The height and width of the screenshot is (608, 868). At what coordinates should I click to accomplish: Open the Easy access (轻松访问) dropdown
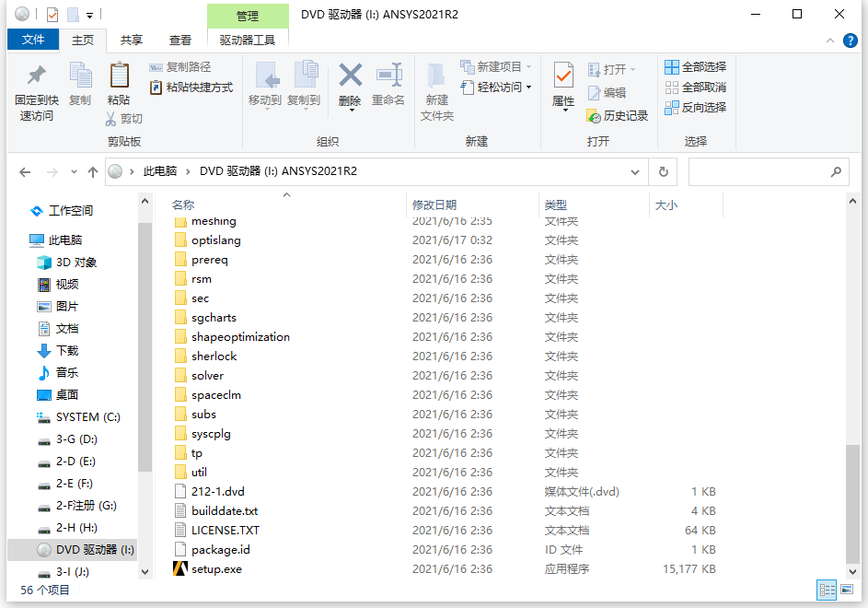pos(496,87)
